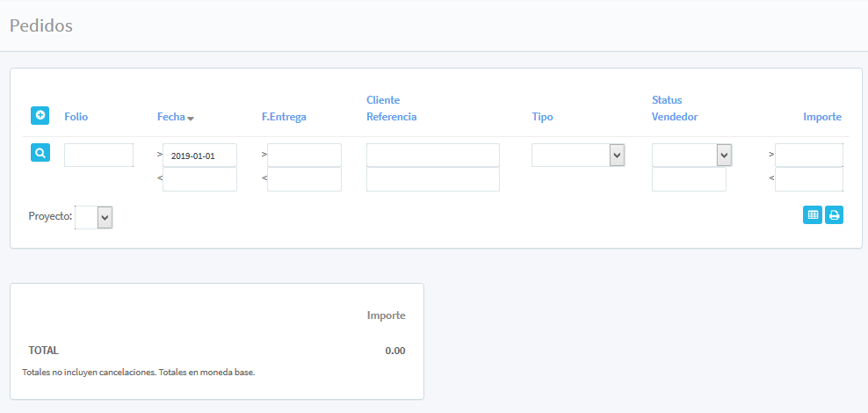This screenshot has height=413, width=868.
Task: Sort by Vendedor column header
Action: tap(675, 117)
